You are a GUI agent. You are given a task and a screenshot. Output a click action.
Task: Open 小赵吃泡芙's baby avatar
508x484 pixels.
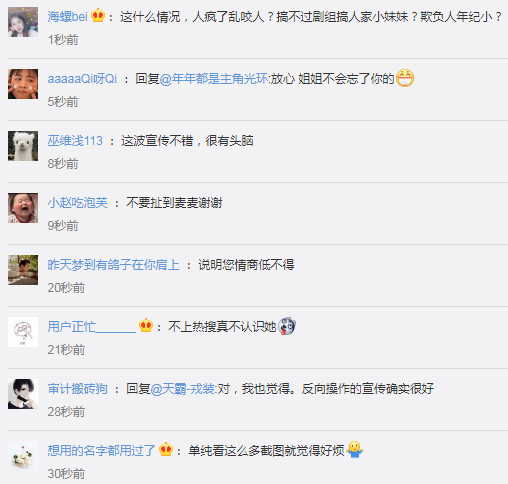[23, 208]
